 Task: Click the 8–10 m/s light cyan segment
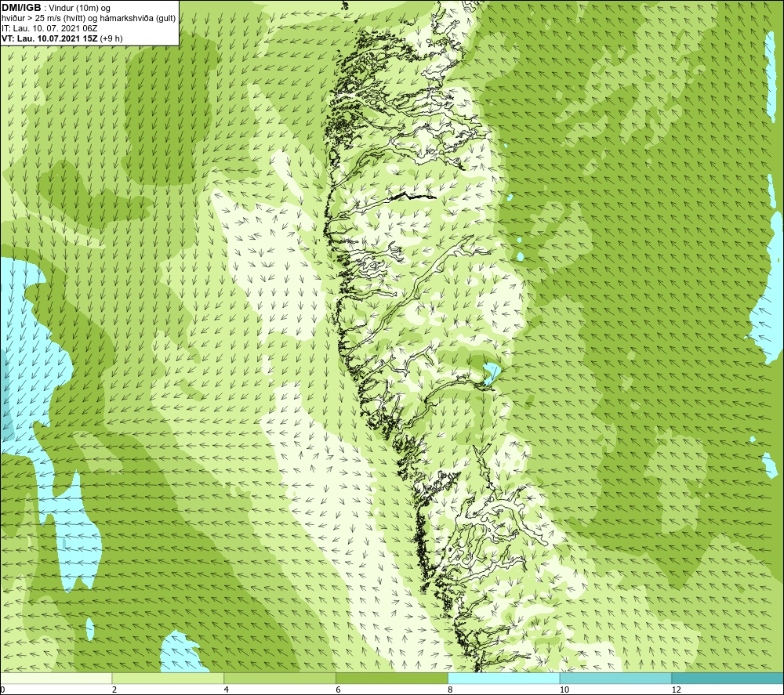504,678
